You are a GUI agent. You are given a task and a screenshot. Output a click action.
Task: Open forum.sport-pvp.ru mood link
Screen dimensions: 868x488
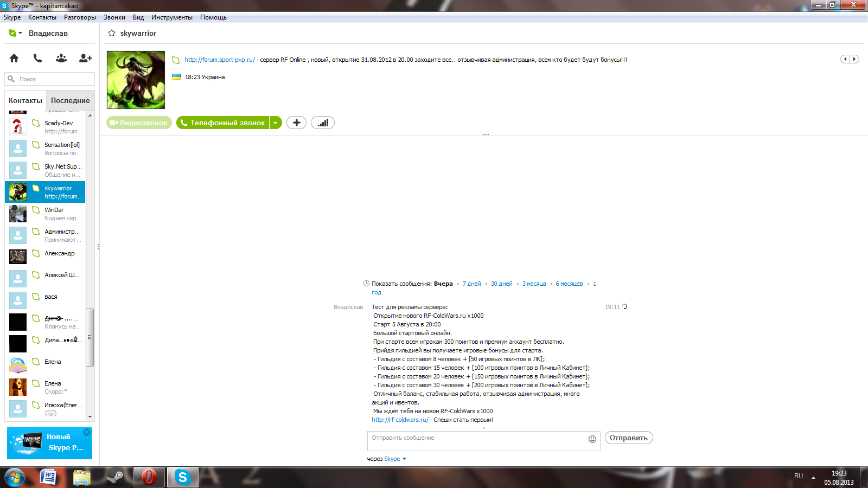click(x=220, y=60)
